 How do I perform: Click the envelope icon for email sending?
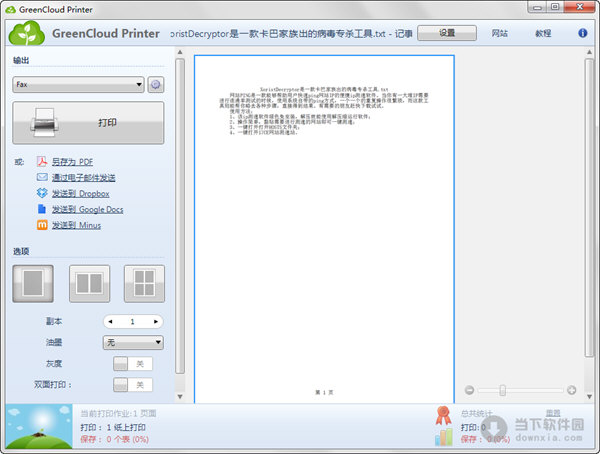(42, 177)
